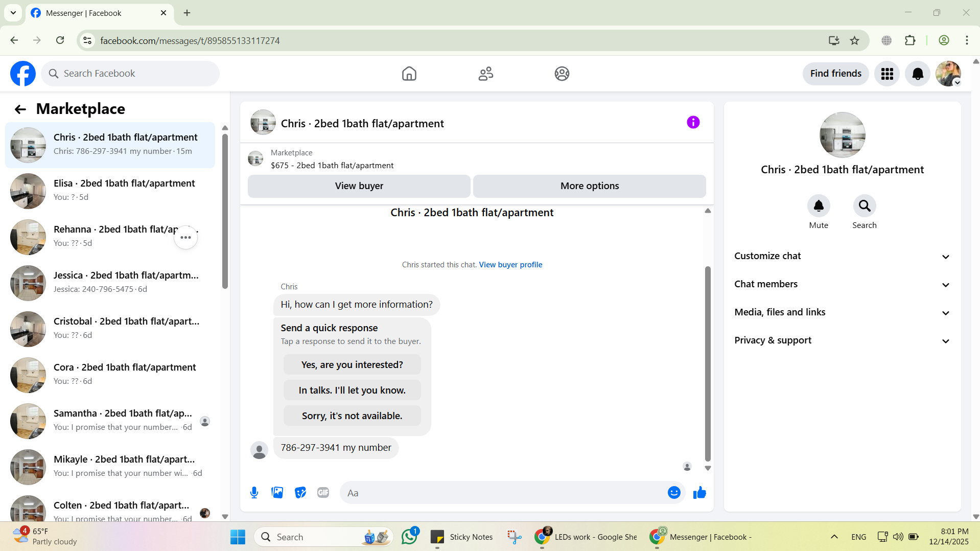Click Find friends button

[835, 74]
